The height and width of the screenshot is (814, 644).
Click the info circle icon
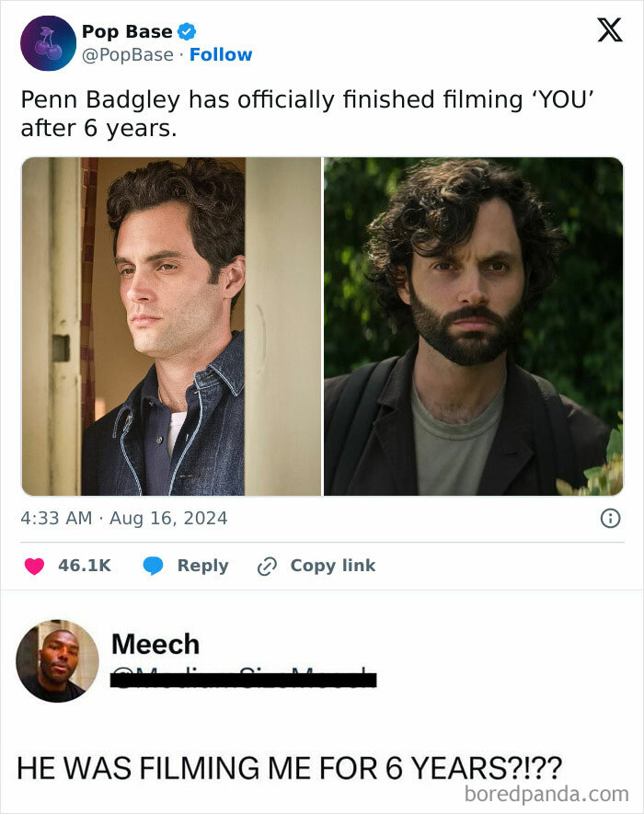tap(609, 519)
